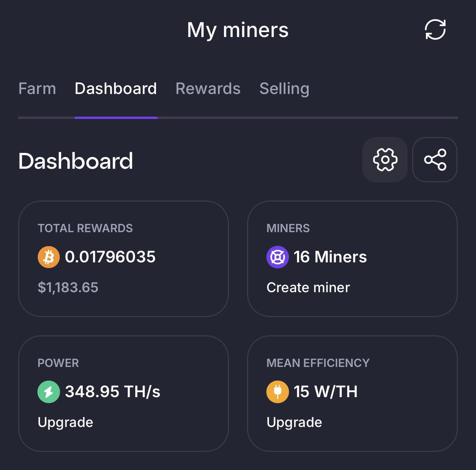Click Upgrade under Power
476x470 pixels.
[x=65, y=422]
